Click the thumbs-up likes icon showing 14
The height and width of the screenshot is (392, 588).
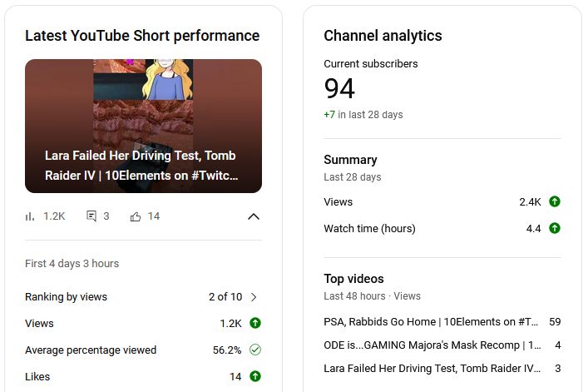(136, 216)
